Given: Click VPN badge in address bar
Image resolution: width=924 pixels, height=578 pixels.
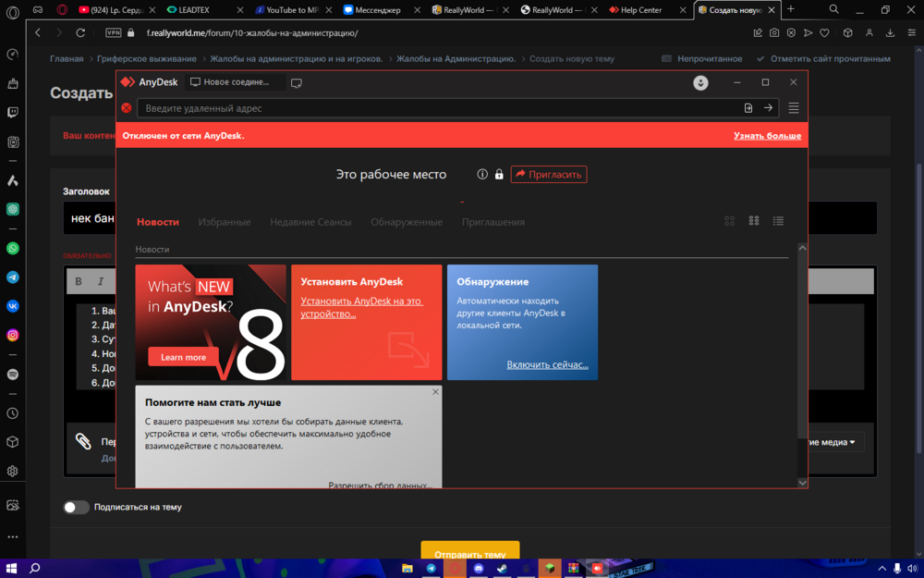Looking at the screenshot, I should pyautogui.click(x=113, y=33).
